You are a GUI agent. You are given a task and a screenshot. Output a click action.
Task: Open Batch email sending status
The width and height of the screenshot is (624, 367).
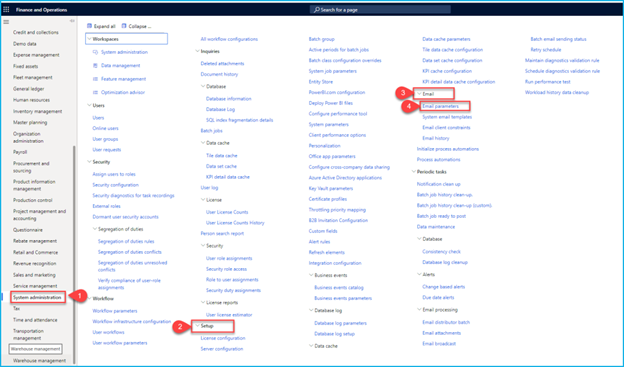point(558,39)
